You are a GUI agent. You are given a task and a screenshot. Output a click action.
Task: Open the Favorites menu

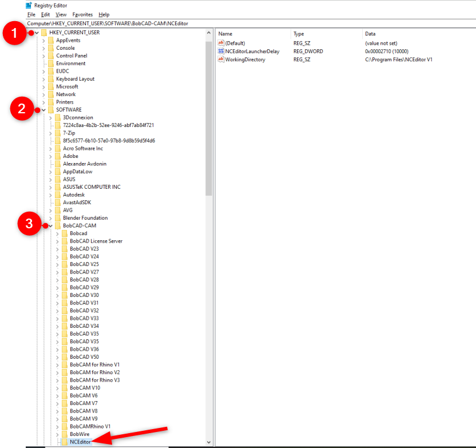pos(82,14)
